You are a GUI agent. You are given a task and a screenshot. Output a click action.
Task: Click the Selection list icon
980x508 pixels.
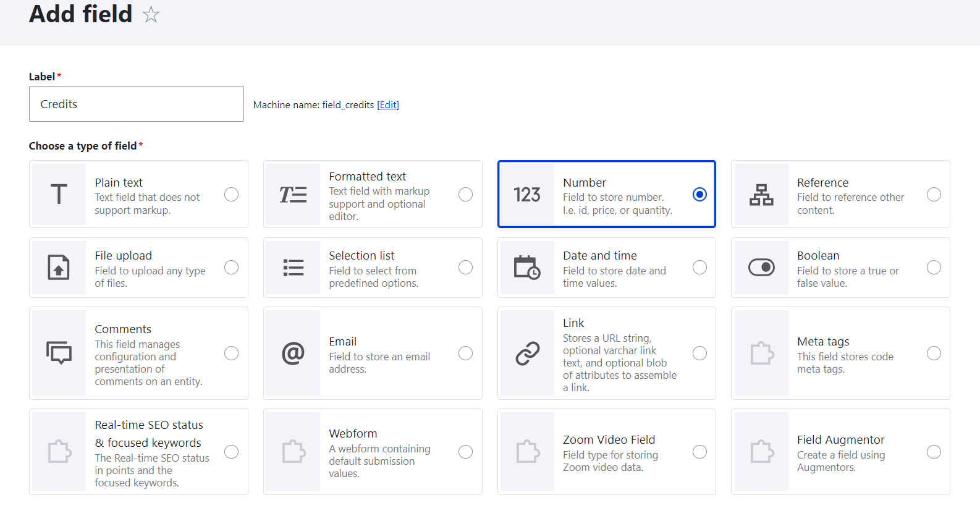point(293,268)
